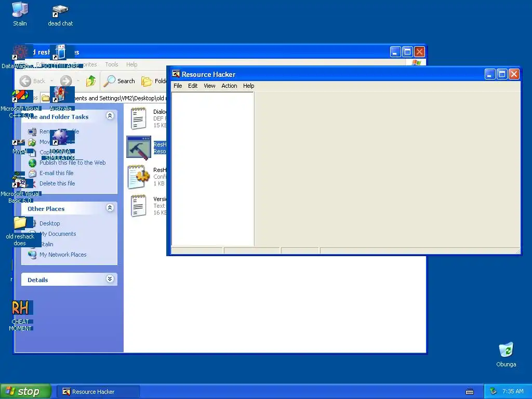Collapse the File and Folder Tasks panel
Screen dimensions: 532x399
pos(110,116)
